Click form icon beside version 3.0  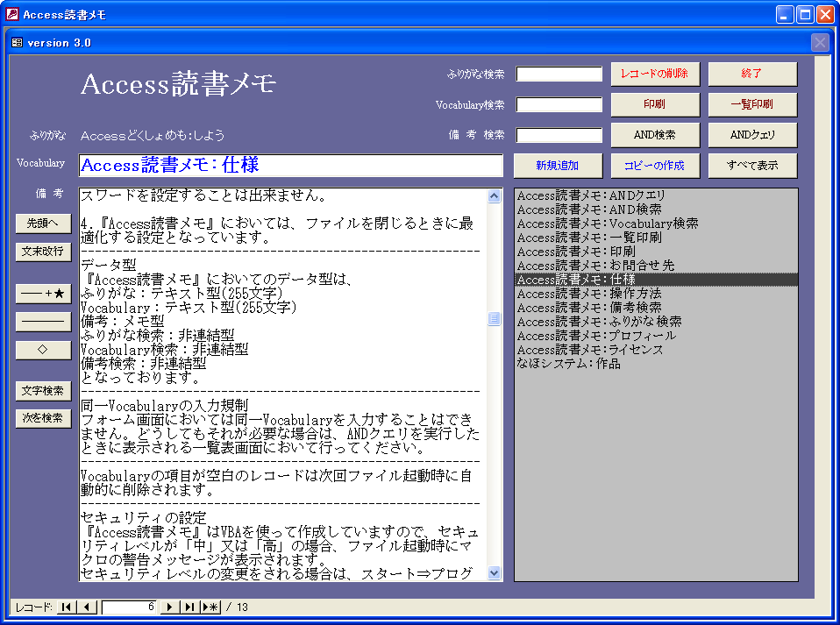(18, 42)
